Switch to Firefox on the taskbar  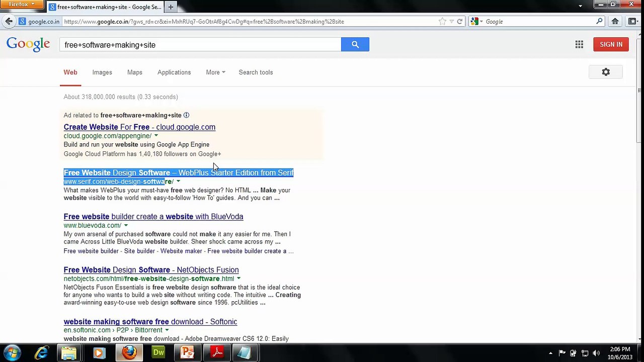tap(129, 353)
